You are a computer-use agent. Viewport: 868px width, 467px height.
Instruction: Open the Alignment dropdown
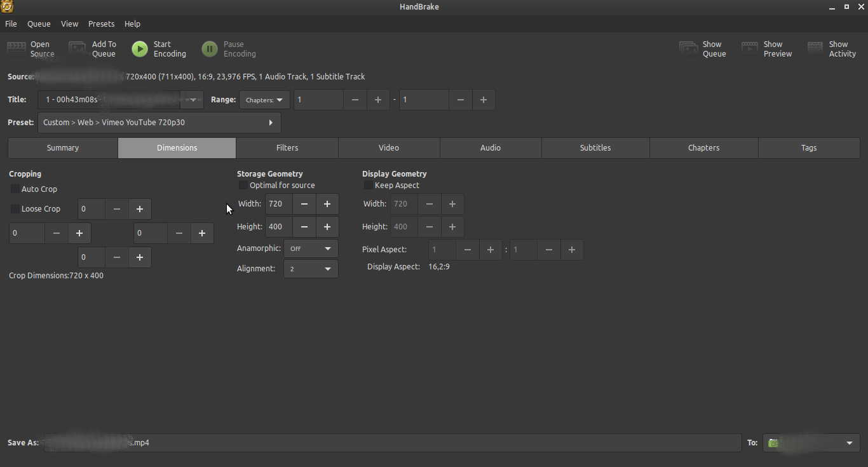[x=311, y=269]
